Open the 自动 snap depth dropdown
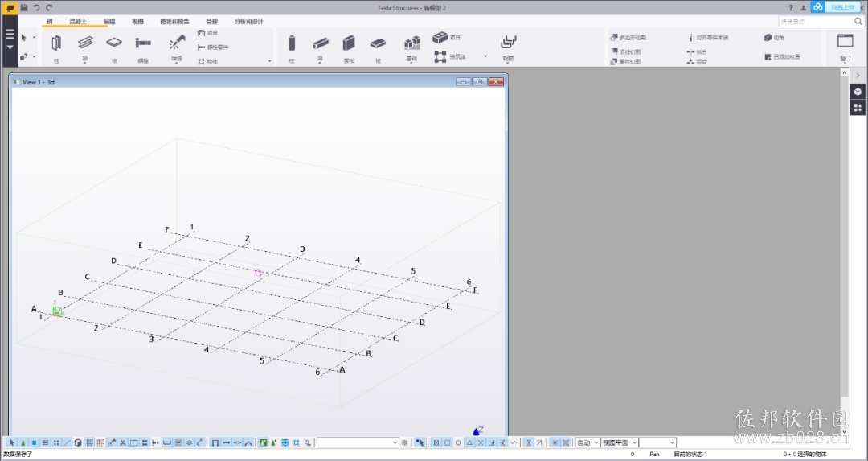Image resolution: width=868 pixels, height=461 pixels. (x=588, y=442)
